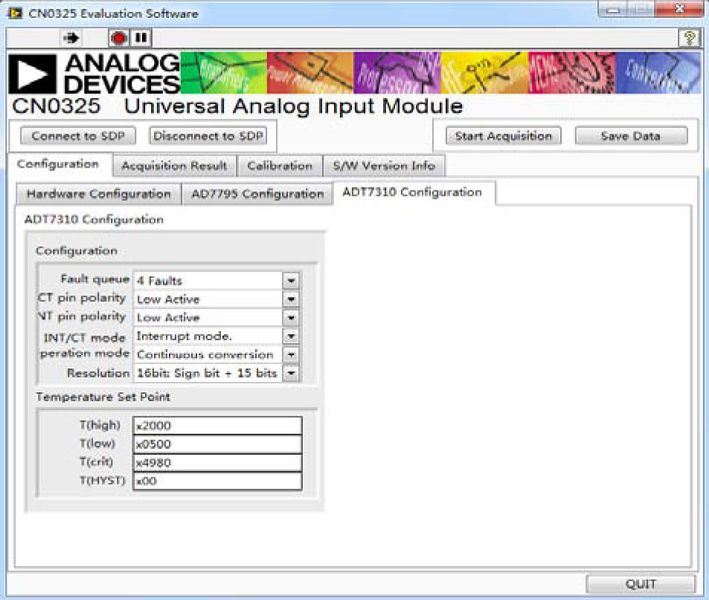Image resolution: width=709 pixels, height=600 pixels.
Task: Click the Save Data button
Action: coord(631,136)
